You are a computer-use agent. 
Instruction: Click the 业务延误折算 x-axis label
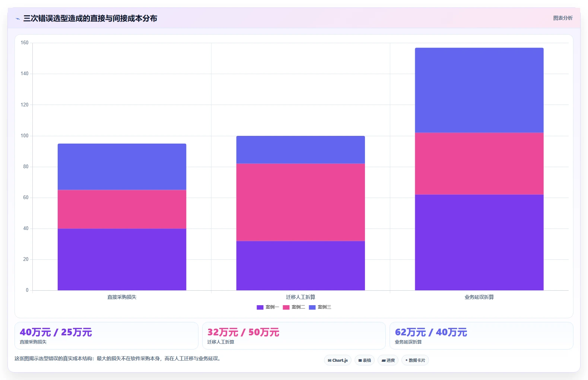tap(479, 297)
